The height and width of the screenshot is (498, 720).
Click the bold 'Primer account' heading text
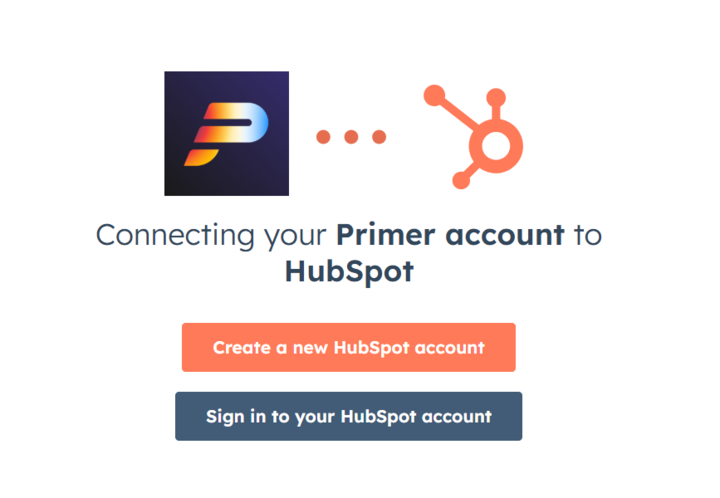coord(450,235)
